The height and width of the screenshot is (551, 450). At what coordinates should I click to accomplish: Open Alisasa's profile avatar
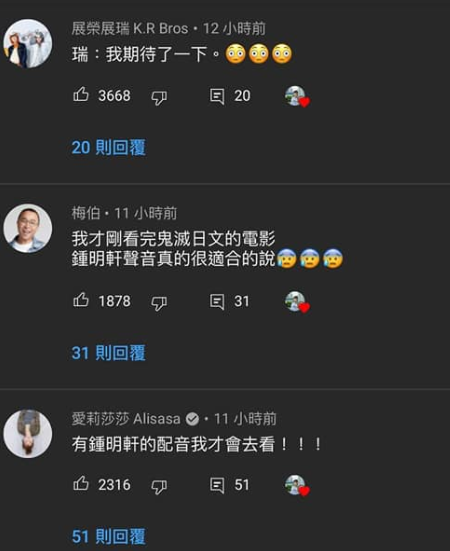point(28,434)
